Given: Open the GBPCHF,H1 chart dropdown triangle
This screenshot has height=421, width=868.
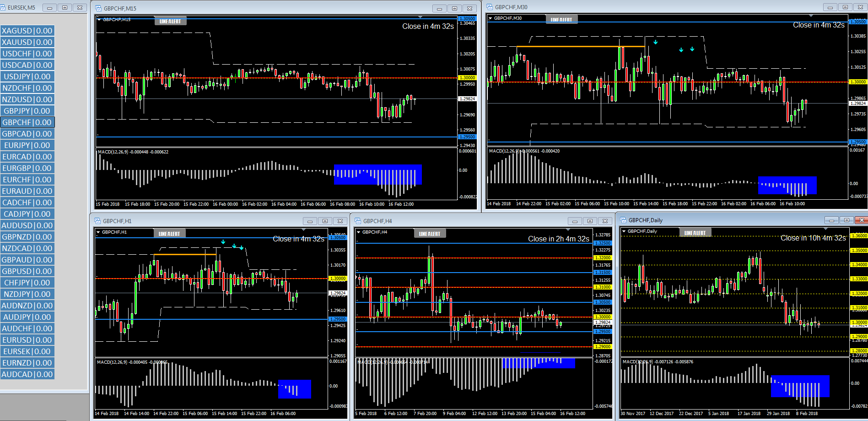Looking at the screenshot, I should pos(98,232).
